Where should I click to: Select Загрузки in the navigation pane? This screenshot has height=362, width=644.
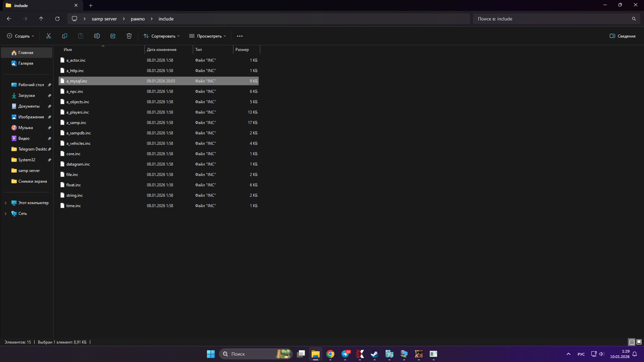pyautogui.click(x=26, y=96)
